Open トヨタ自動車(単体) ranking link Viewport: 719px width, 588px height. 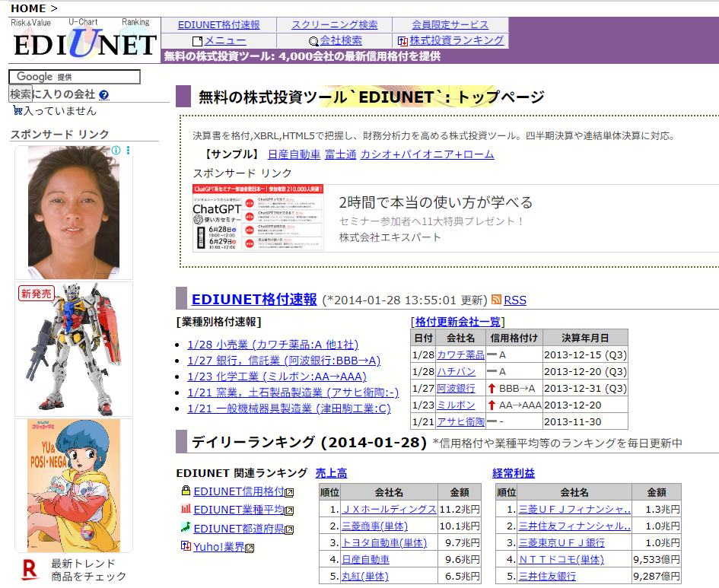[x=384, y=542]
